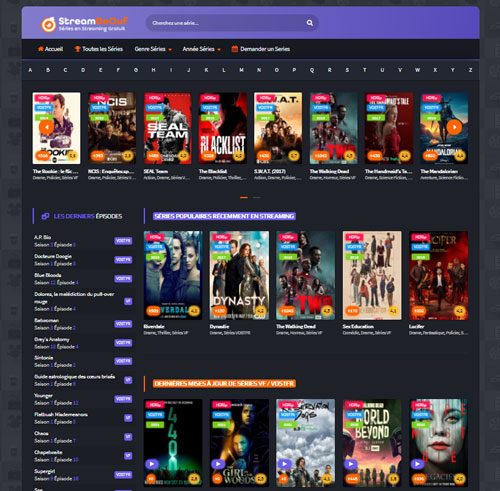Open The Rookie poster in carousel
This screenshot has width=500, height=491.
click(56, 128)
